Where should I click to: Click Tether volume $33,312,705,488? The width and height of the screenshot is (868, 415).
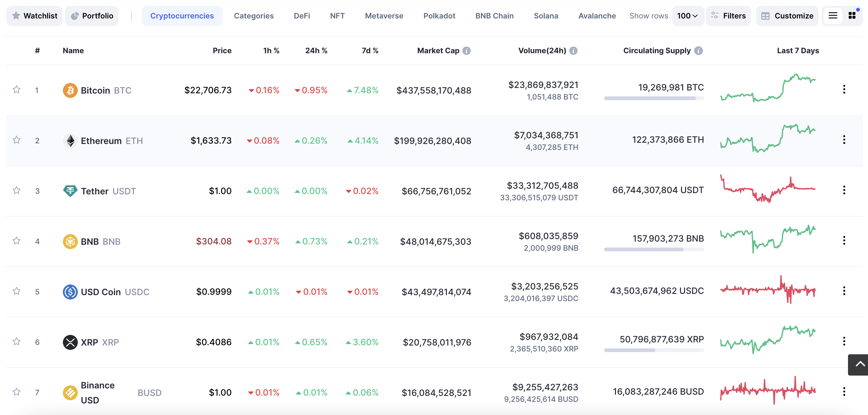click(542, 186)
